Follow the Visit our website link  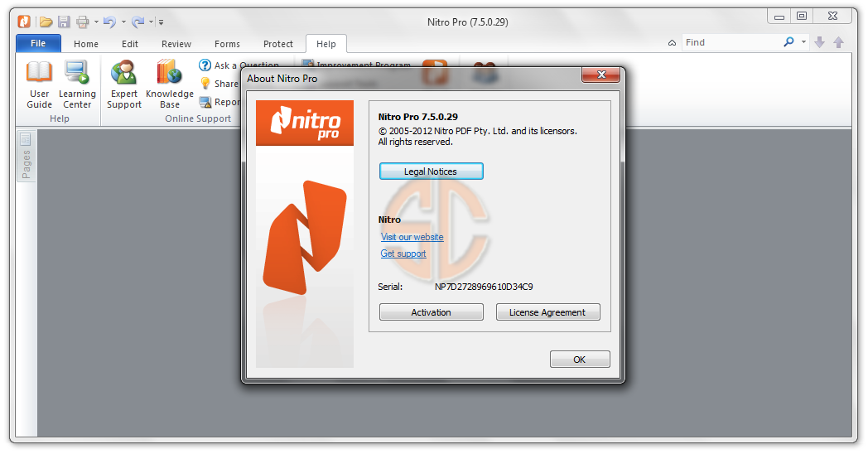pyautogui.click(x=412, y=237)
